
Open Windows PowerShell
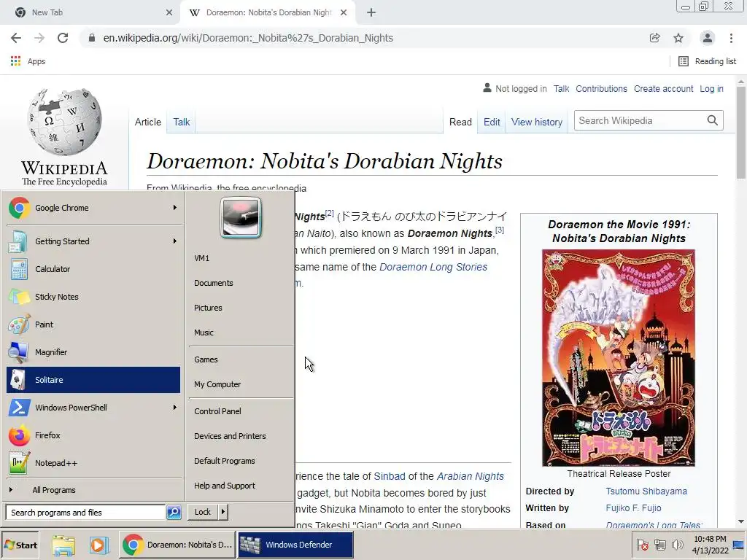coord(93,408)
